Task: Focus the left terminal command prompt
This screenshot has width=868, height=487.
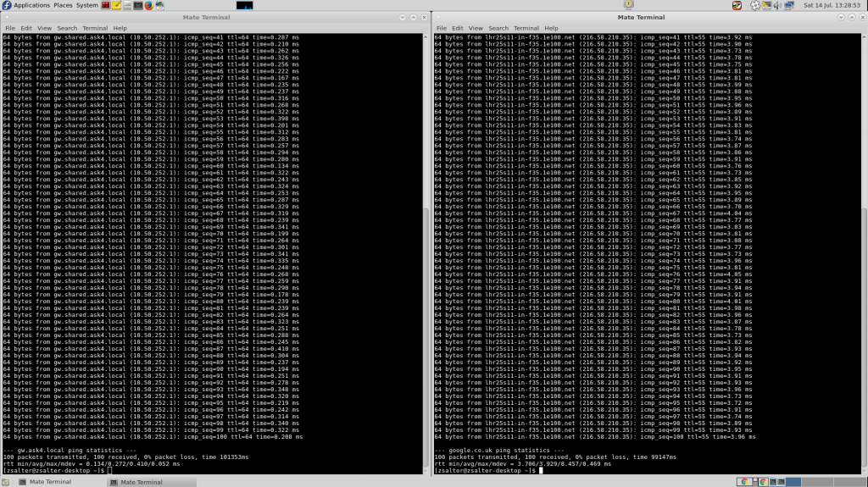Action: point(58,470)
